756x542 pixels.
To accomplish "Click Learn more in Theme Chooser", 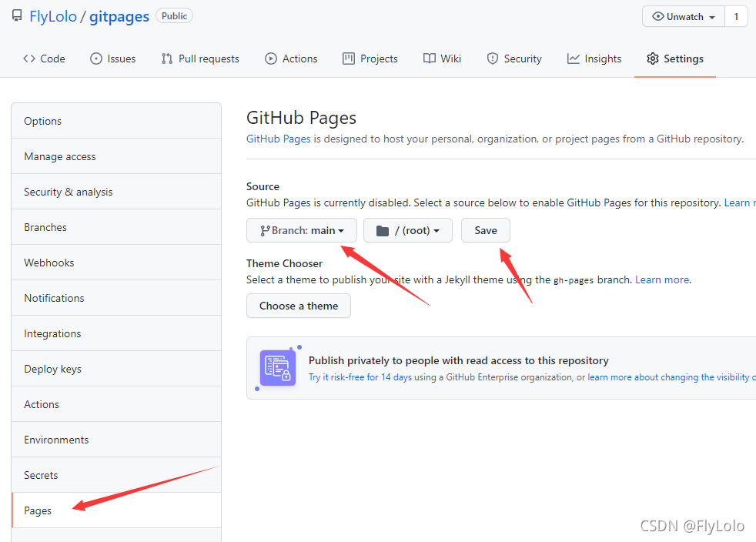I will point(662,279).
